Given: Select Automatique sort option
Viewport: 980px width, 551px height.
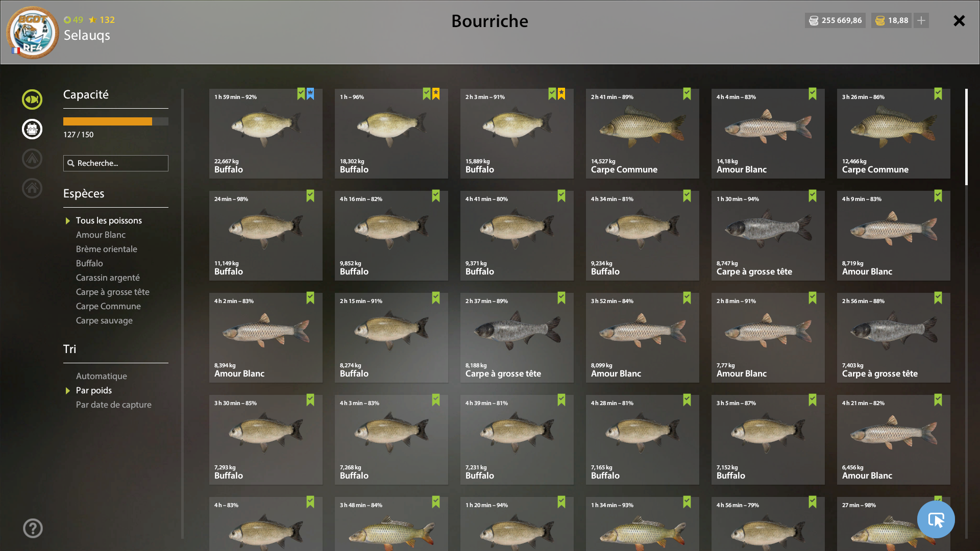Looking at the screenshot, I should pos(101,376).
